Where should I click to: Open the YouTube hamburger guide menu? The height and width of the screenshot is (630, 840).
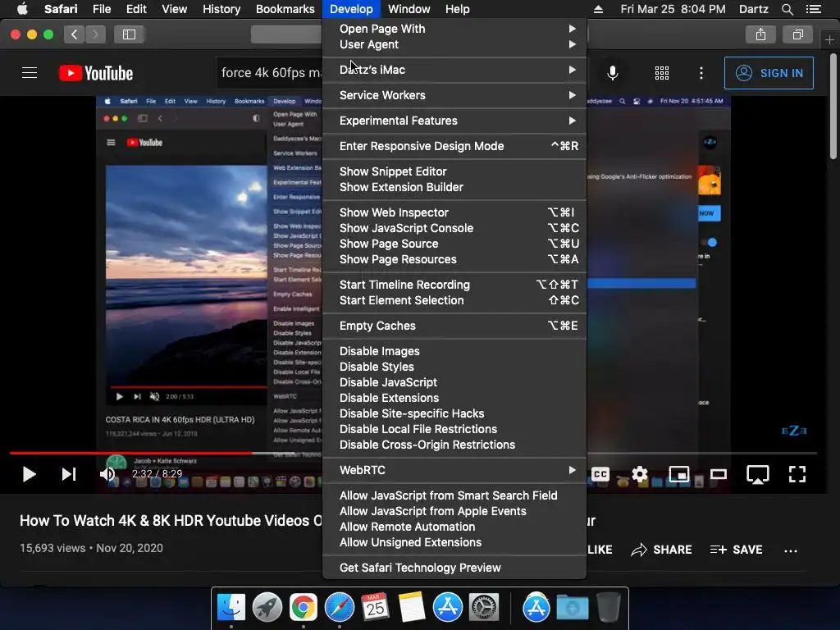tap(30, 73)
